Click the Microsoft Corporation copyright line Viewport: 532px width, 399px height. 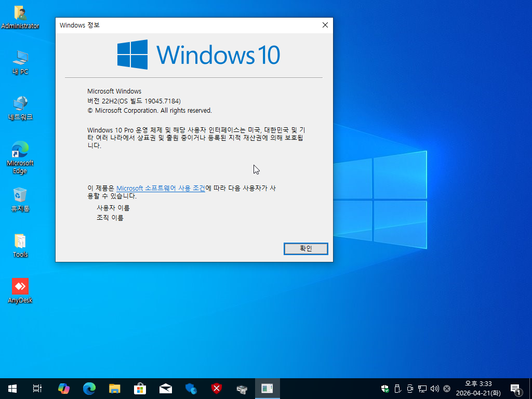pos(150,111)
